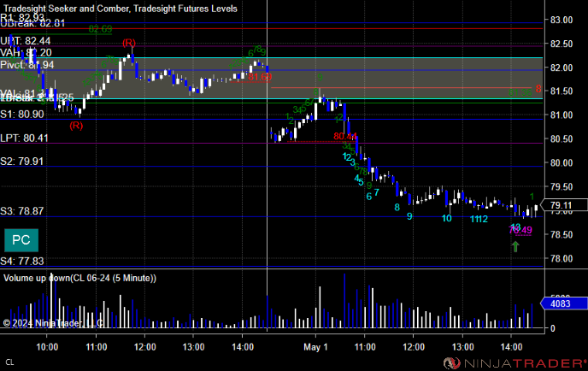Click the red 80.44 price label
The image size is (588, 371).
pyautogui.click(x=345, y=136)
